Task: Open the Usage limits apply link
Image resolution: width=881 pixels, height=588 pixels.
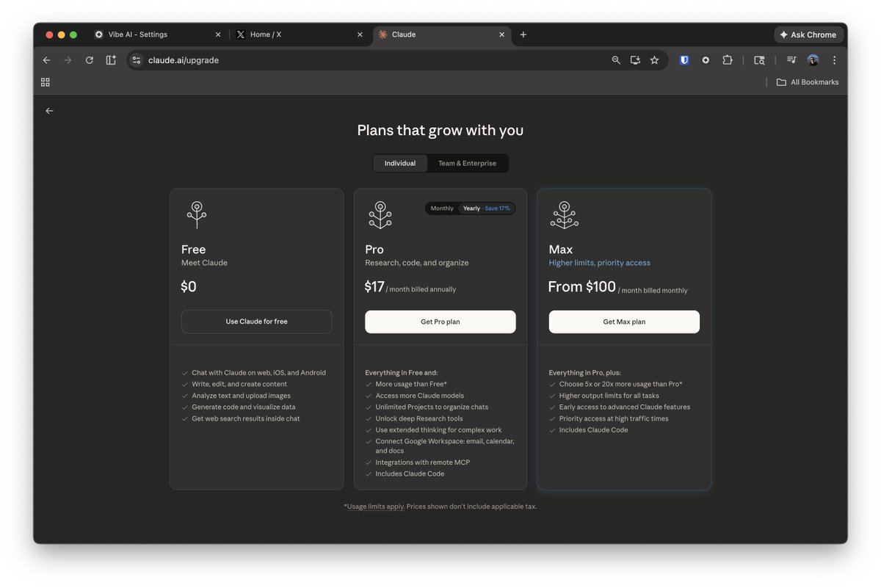Action: [375, 507]
